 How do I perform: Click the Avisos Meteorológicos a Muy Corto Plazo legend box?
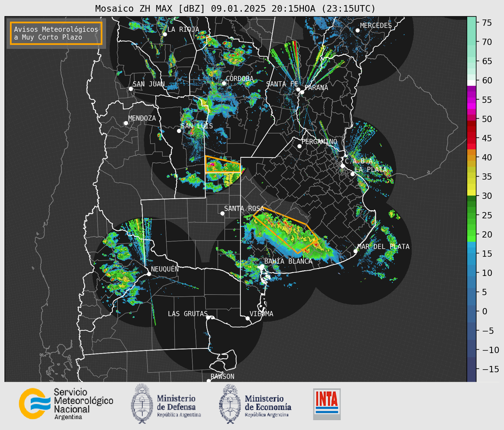pos(56,33)
